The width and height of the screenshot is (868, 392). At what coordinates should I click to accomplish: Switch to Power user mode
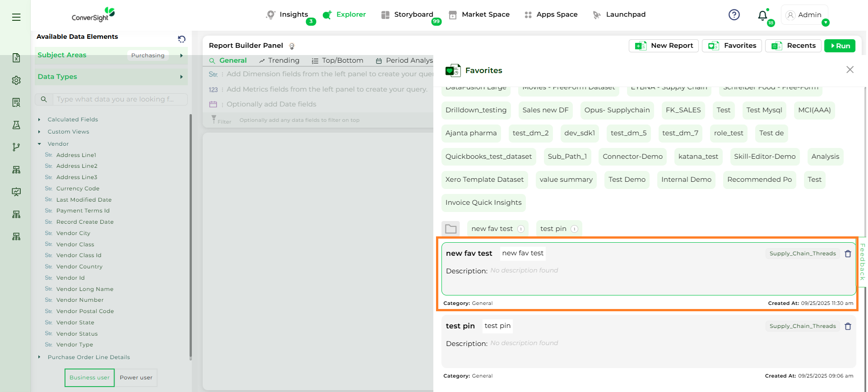pos(136,378)
